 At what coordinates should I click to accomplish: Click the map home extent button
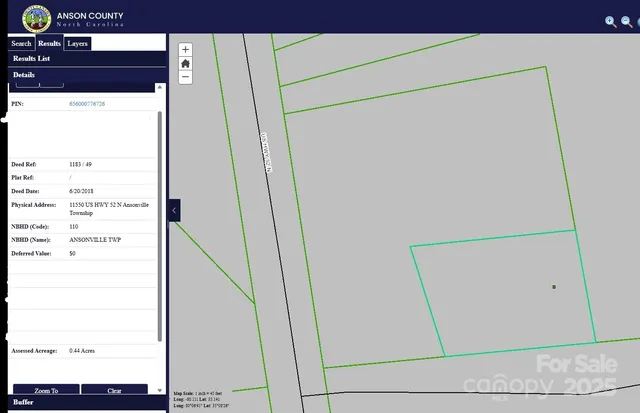186,63
